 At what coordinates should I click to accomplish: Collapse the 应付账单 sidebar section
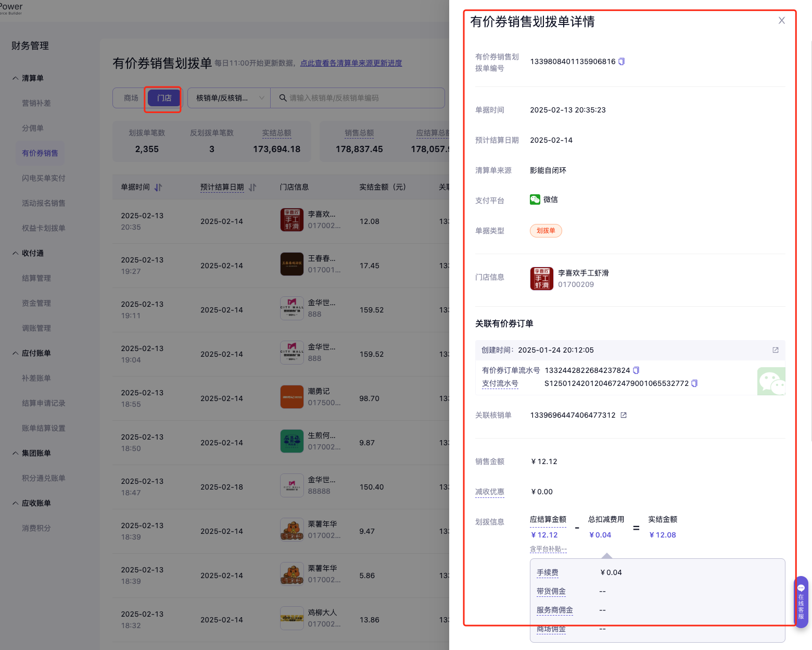(x=16, y=353)
